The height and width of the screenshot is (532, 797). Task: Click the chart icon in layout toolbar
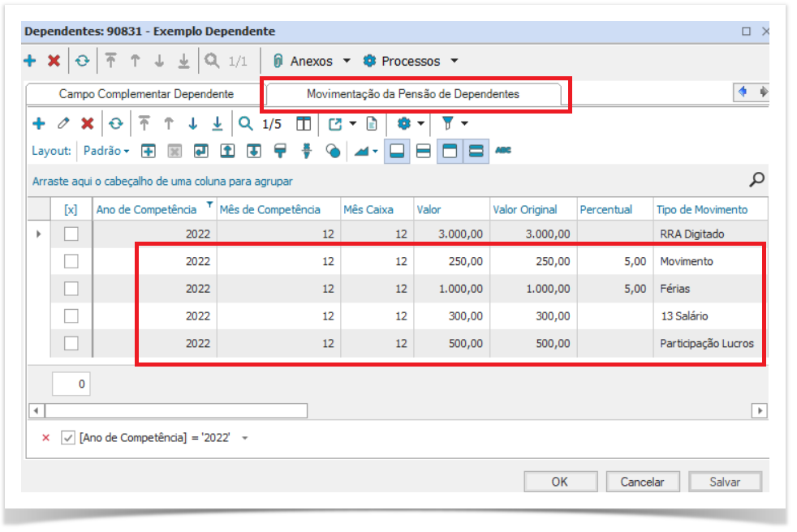coord(361,151)
